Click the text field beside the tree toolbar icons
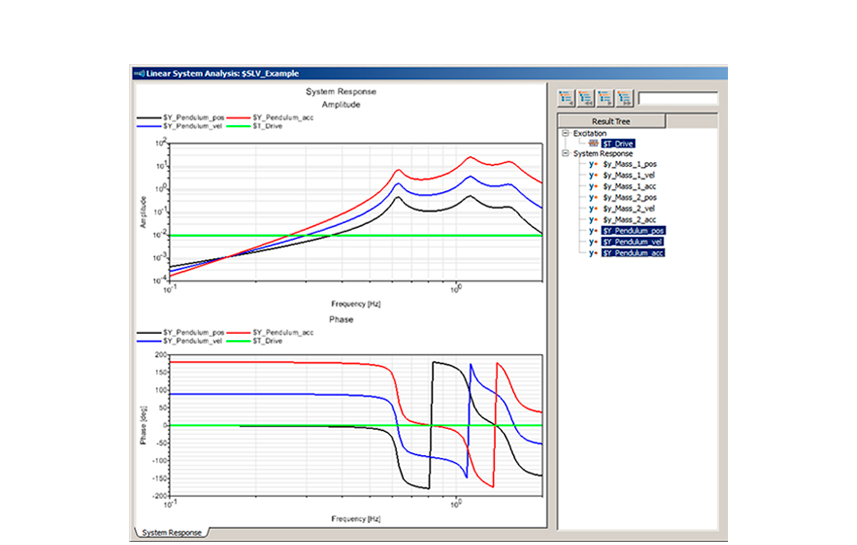857x545 pixels. click(678, 98)
